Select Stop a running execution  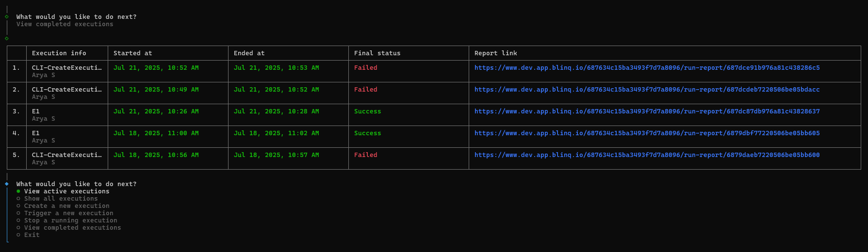[x=70, y=220]
